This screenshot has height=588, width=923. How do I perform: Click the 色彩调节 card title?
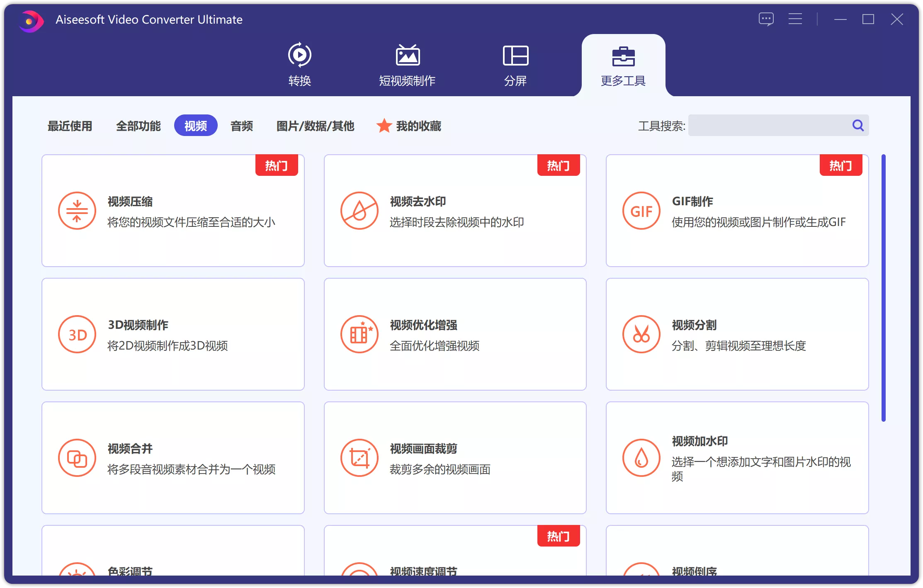pyautogui.click(x=130, y=571)
